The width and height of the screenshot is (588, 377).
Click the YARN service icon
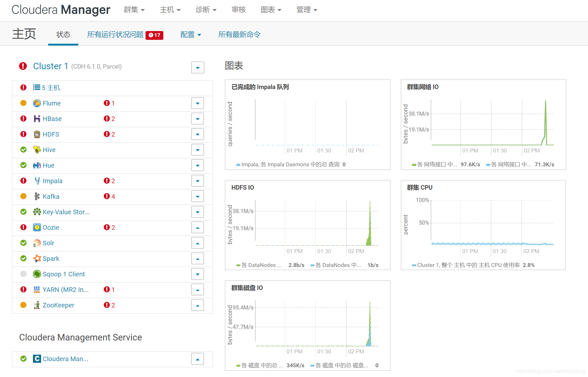coord(37,290)
